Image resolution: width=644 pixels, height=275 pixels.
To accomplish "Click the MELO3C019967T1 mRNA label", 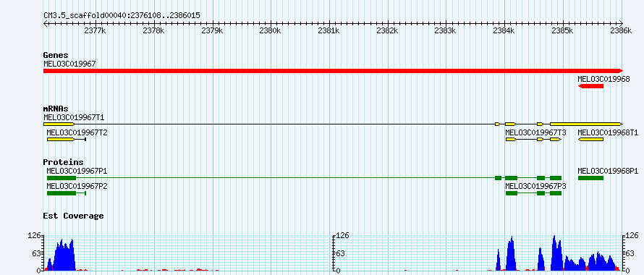I will (x=74, y=117).
